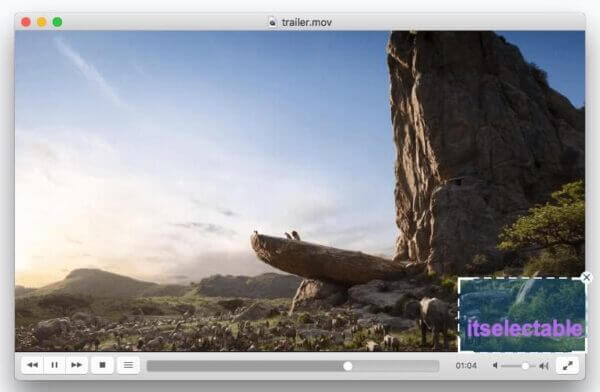Image resolution: width=600 pixels, height=392 pixels.
Task: Click the playback progress slider knob
Action: coord(347,366)
